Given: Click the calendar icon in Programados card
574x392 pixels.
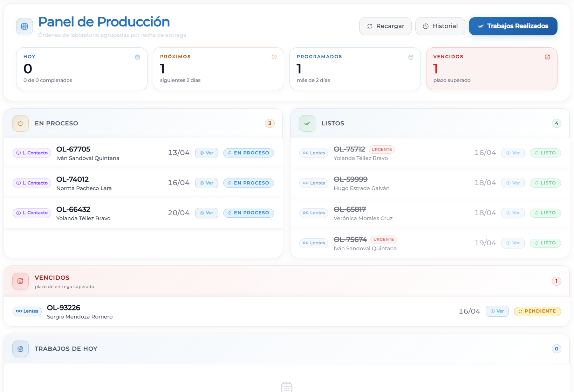Looking at the screenshot, I should [x=411, y=57].
